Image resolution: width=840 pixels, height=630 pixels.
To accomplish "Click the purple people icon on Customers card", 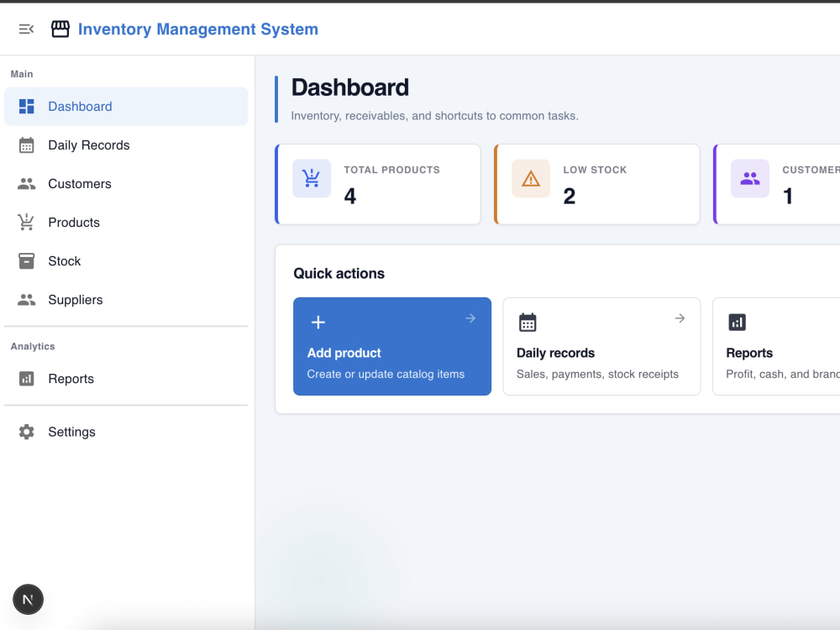I will (750, 178).
